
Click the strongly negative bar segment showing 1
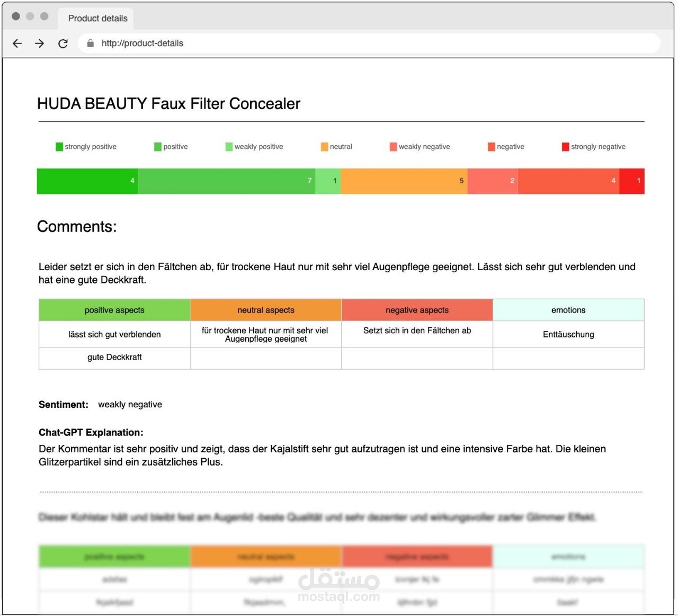632,181
